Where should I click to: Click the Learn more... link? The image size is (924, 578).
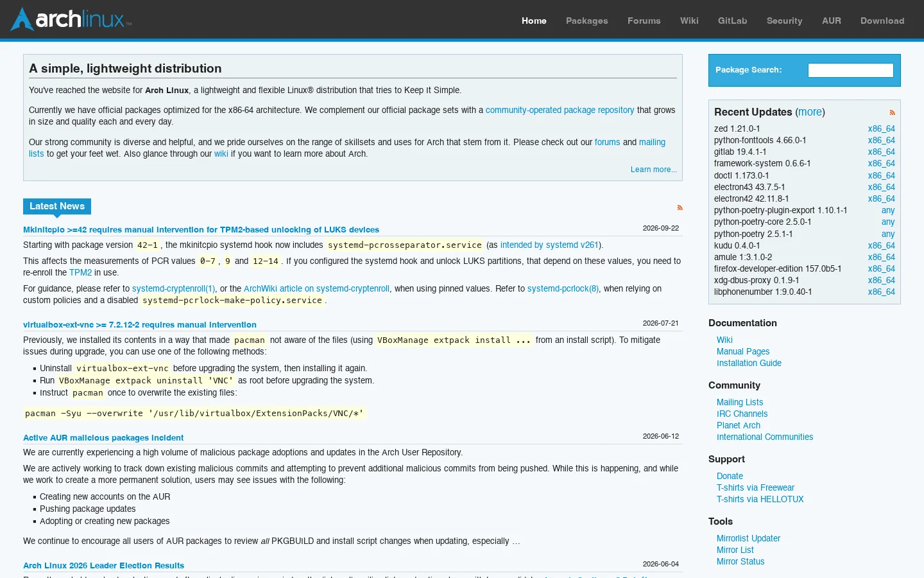(653, 170)
